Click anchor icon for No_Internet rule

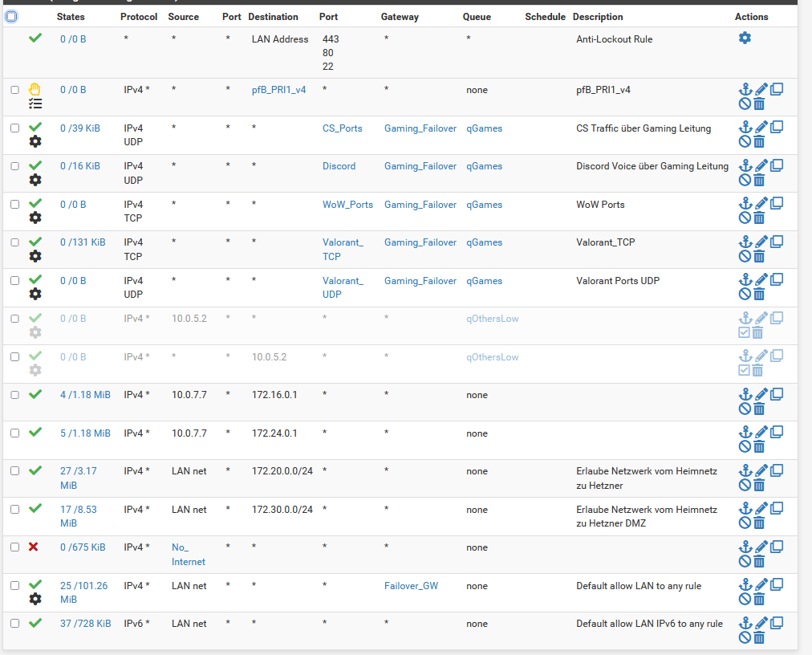[x=745, y=547]
